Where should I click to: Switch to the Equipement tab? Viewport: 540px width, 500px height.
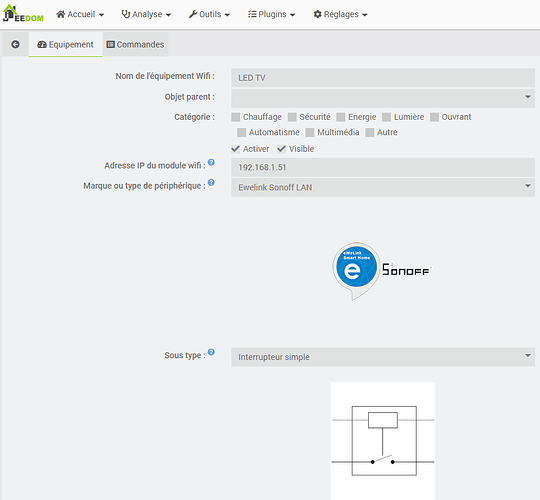click(65, 44)
